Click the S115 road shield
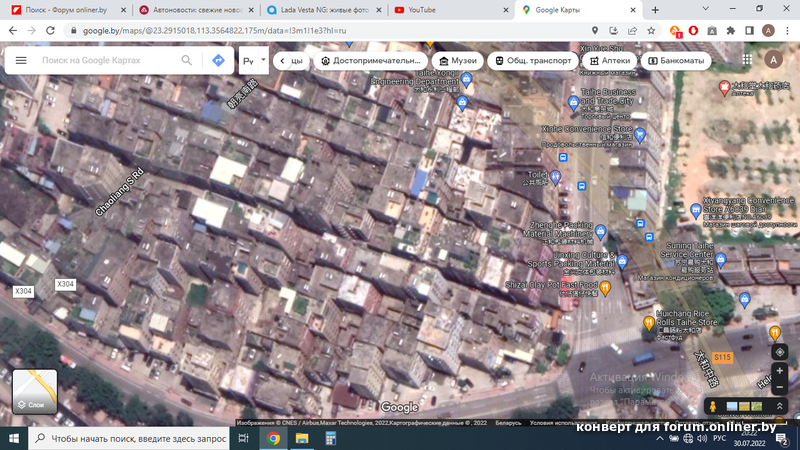Screen dimensions: 800x450 tap(722, 357)
